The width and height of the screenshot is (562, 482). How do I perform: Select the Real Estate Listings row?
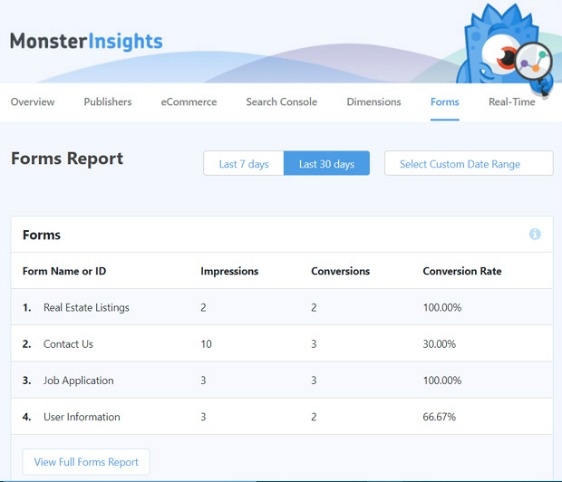(x=282, y=307)
